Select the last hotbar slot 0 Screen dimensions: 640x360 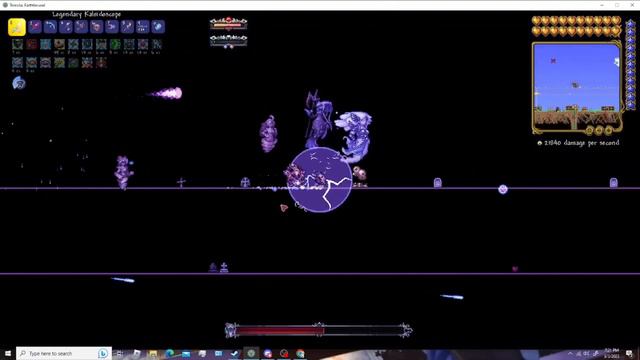point(158,27)
